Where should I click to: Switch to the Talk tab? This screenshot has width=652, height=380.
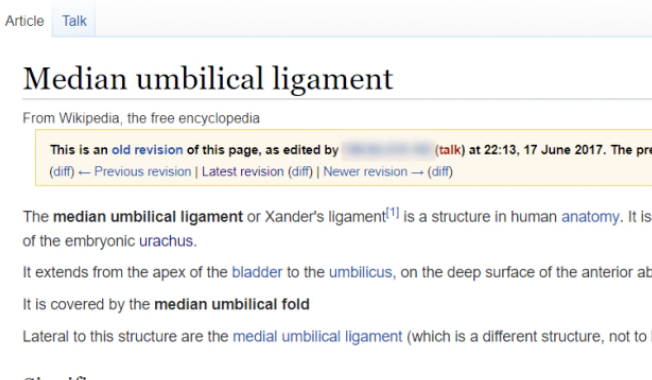click(x=74, y=21)
